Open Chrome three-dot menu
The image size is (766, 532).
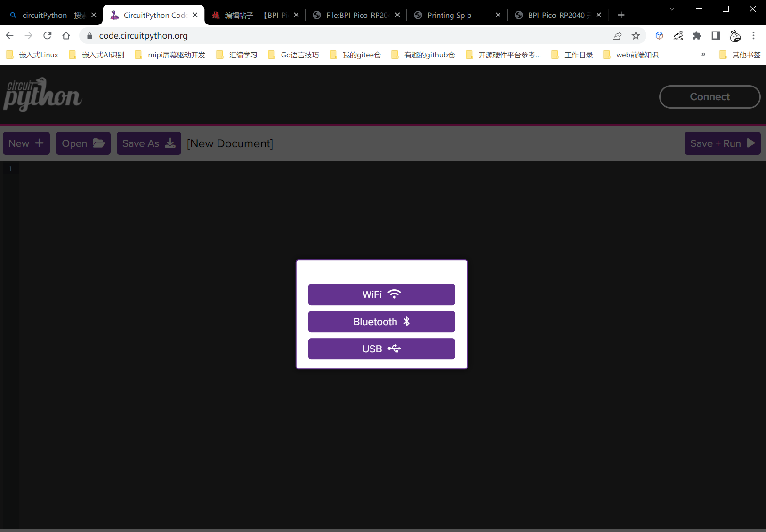tap(753, 35)
